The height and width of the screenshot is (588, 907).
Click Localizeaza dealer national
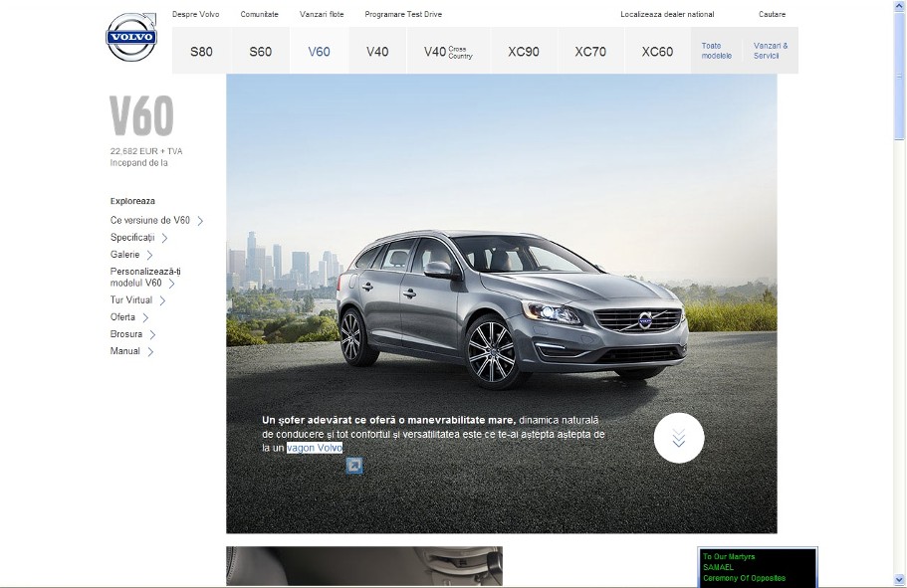point(667,15)
